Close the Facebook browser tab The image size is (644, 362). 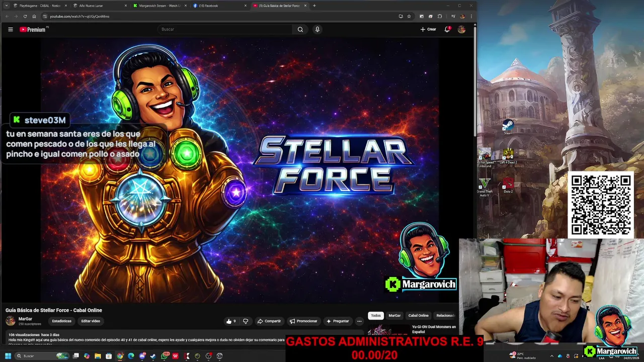pyautogui.click(x=246, y=6)
